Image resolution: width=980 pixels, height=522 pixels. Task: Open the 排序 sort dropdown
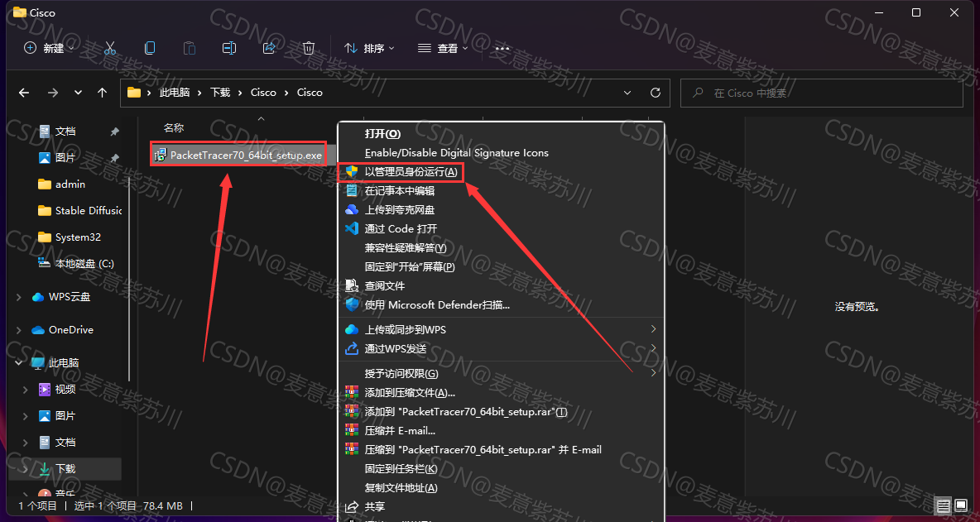point(369,48)
